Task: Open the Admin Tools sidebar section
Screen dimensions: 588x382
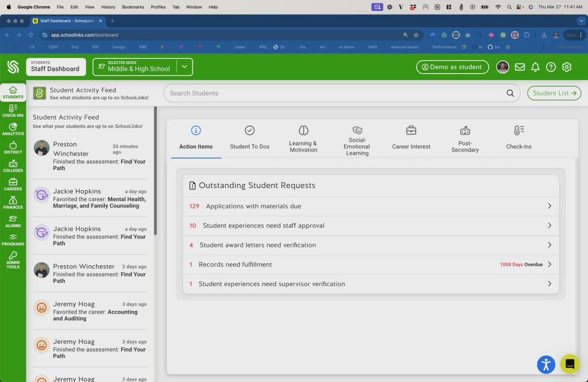Action: (13, 260)
